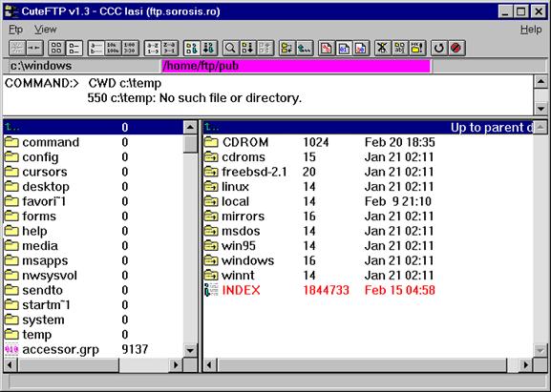Open the CuteFTP window system menu icon
The height and width of the screenshot is (392, 551).
11,11
